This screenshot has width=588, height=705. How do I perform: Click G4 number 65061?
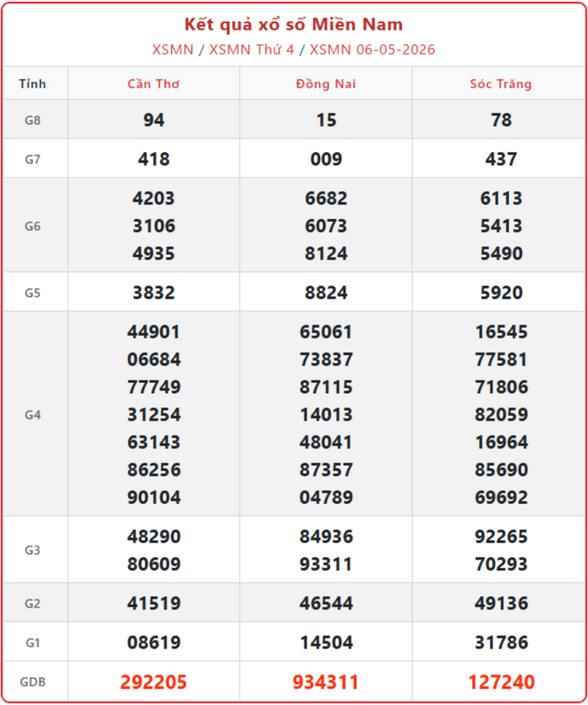[326, 332]
